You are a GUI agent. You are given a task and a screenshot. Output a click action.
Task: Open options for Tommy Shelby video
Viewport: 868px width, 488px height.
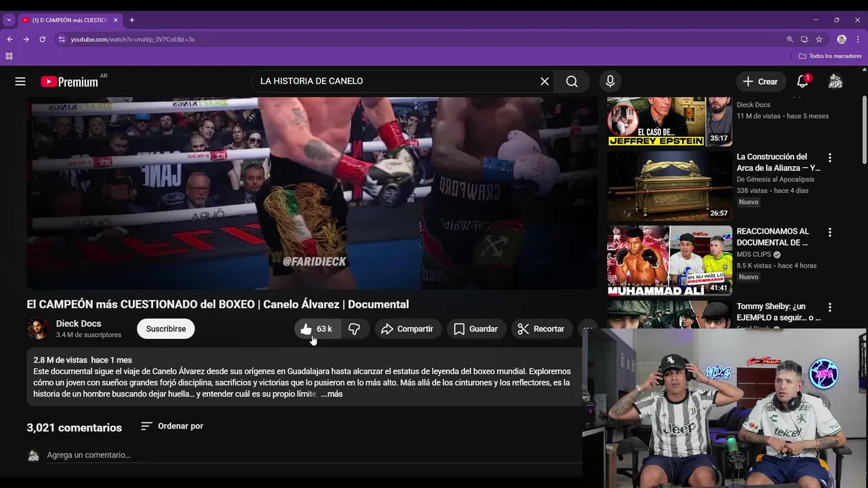pos(829,308)
